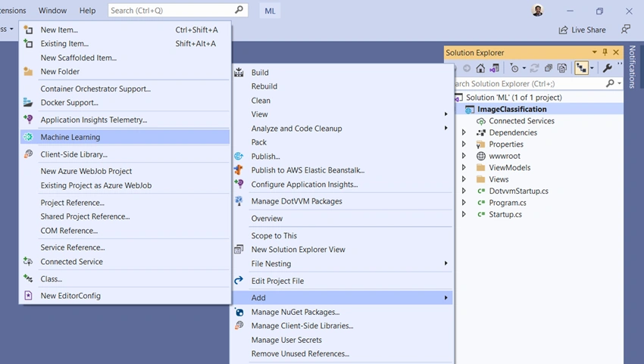Open Properties via the wrench icon

[x=607, y=68]
